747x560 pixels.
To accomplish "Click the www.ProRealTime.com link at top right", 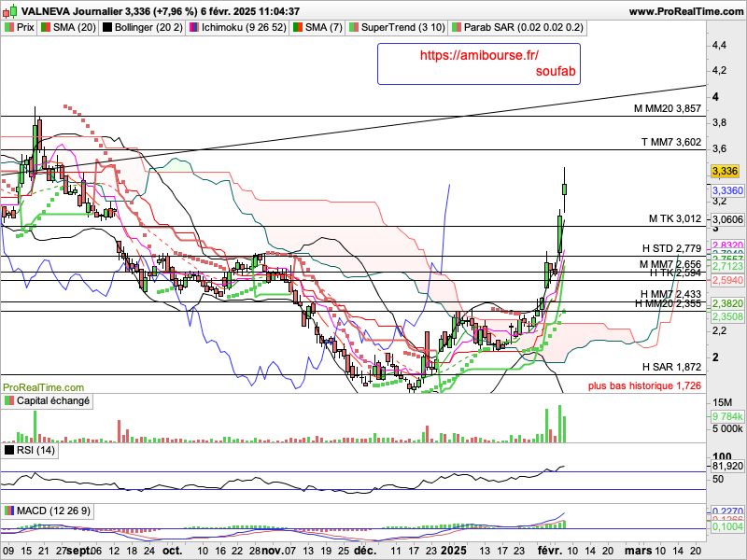I will tap(686, 11).
